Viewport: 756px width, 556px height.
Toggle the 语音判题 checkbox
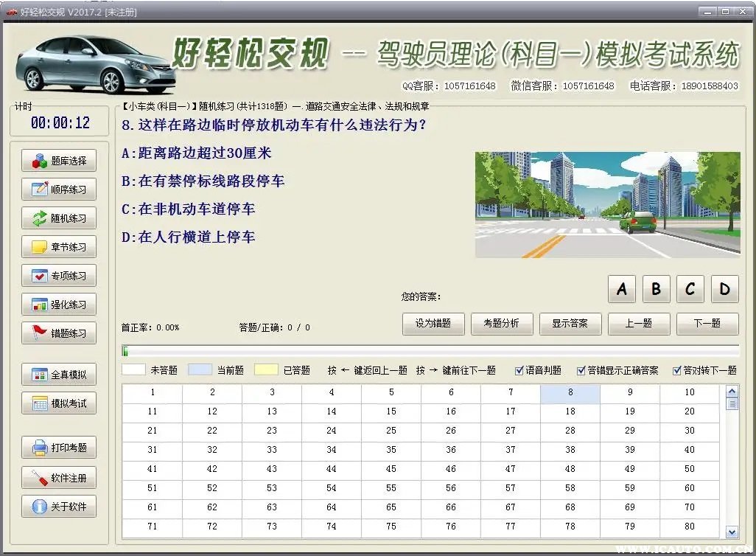(520, 370)
